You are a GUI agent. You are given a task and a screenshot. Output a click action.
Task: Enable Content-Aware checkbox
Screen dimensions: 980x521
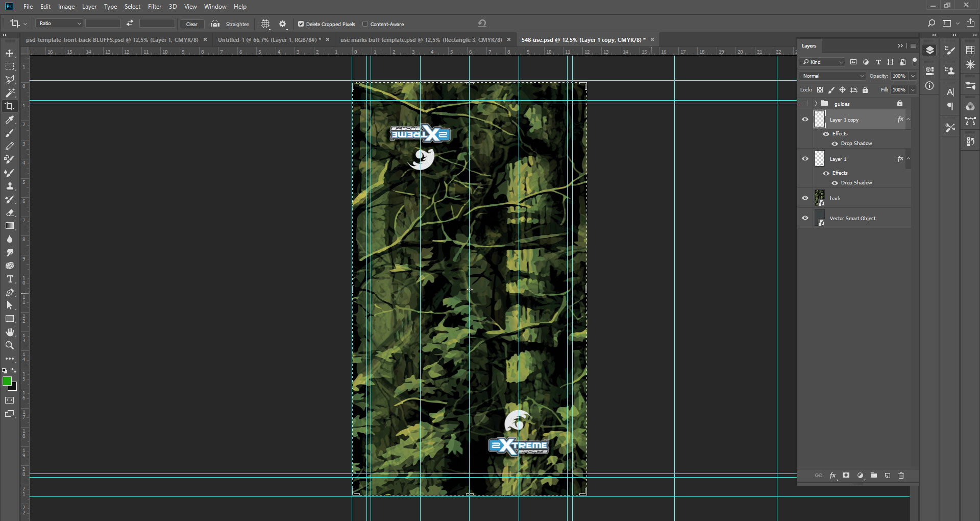pyautogui.click(x=365, y=24)
